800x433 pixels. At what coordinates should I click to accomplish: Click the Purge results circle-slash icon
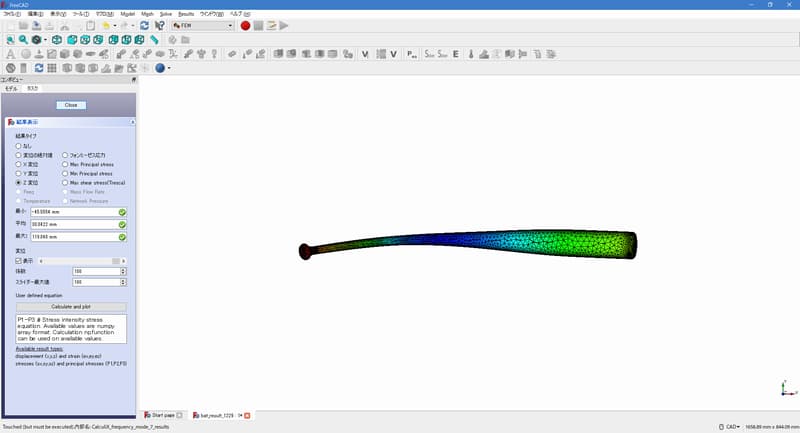pyautogui.click(x=10, y=68)
